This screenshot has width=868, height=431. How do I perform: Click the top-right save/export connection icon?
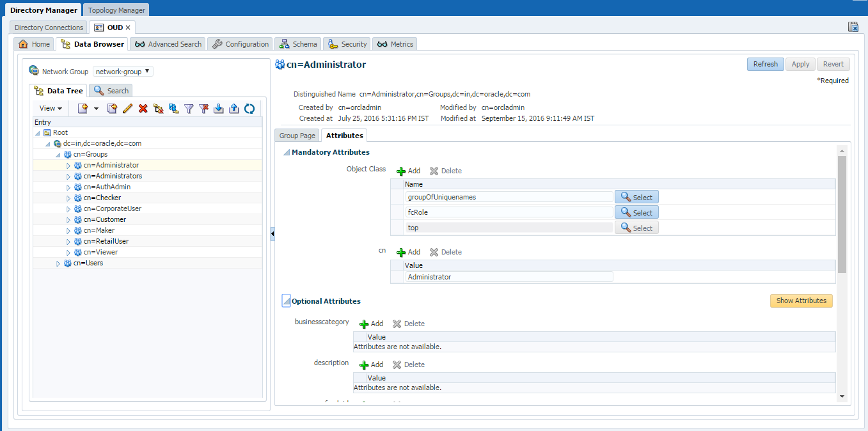point(853,27)
